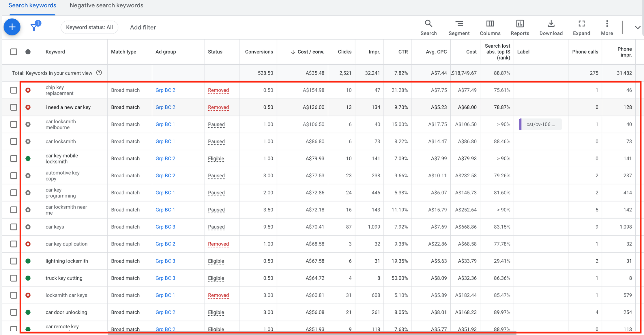Image resolution: width=644 pixels, height=335 pixels.
Task: Open Grp BC 1 link for car locksmith melbourne
Action: coord(165,124)
